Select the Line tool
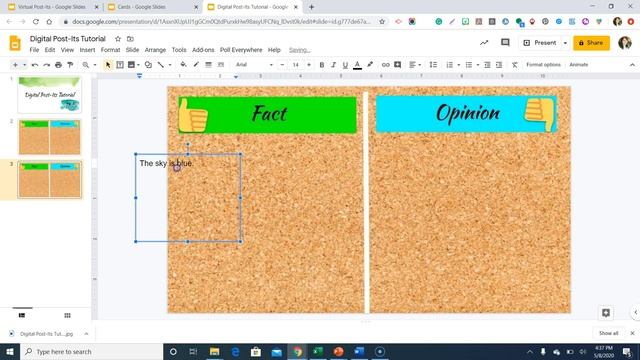The width and height of the screenshot is (640, 360). click(161, 65)
